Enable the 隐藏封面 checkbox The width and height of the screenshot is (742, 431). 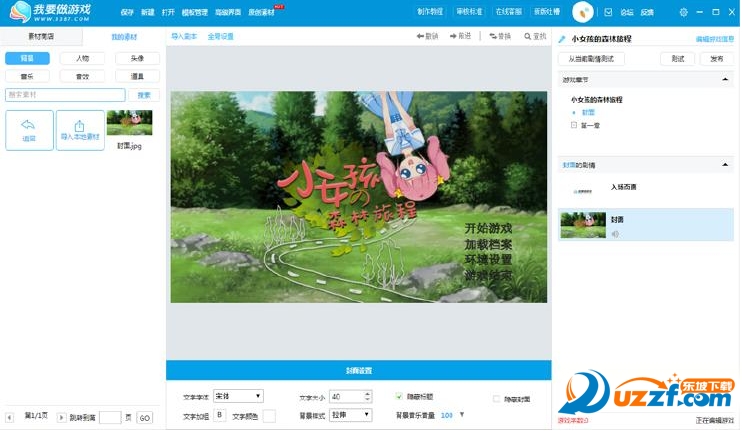tap(497, 399)
